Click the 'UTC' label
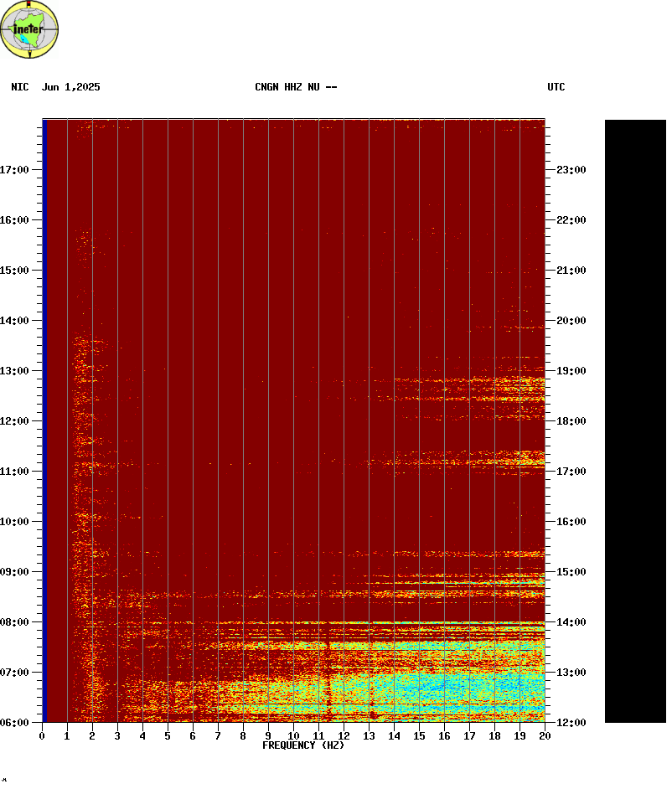The width and height of the screenshot is (672, 789). coord(556,87)
